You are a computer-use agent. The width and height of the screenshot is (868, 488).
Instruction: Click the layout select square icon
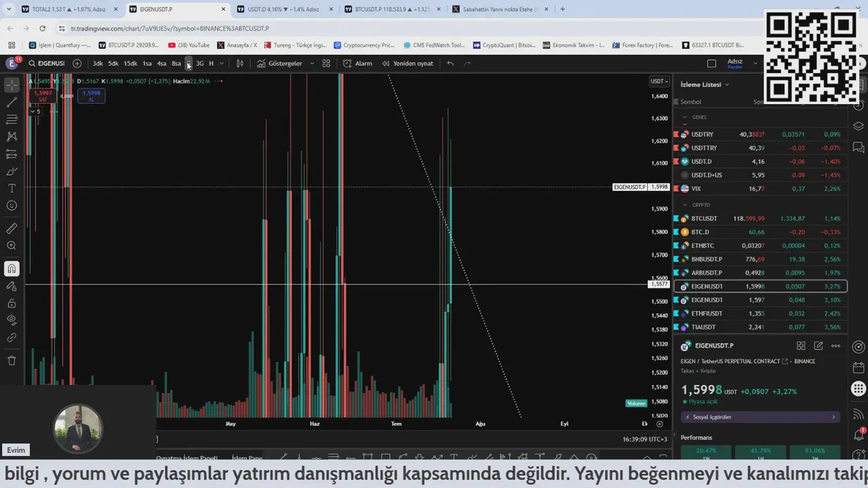click(x=711, y=64)
